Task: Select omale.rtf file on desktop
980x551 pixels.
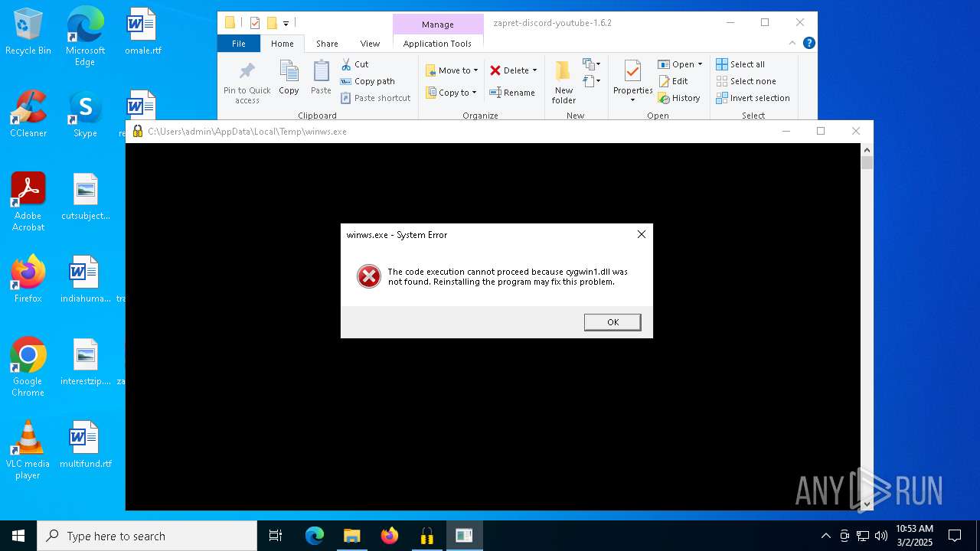Action: [142, 32]
